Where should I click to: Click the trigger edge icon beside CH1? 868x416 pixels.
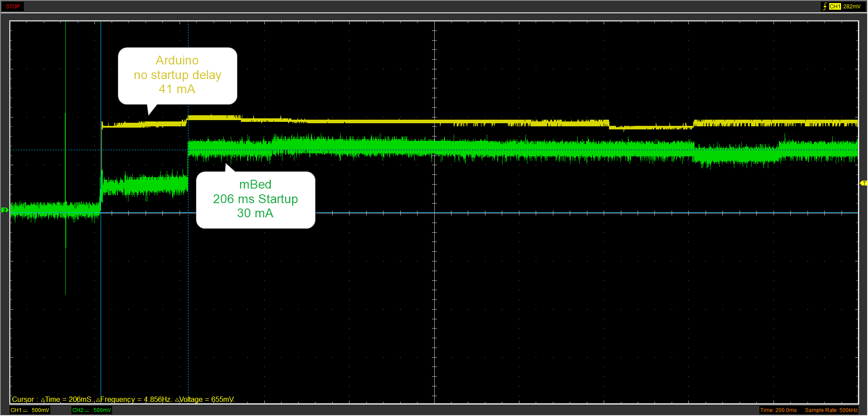click(824, 7)
